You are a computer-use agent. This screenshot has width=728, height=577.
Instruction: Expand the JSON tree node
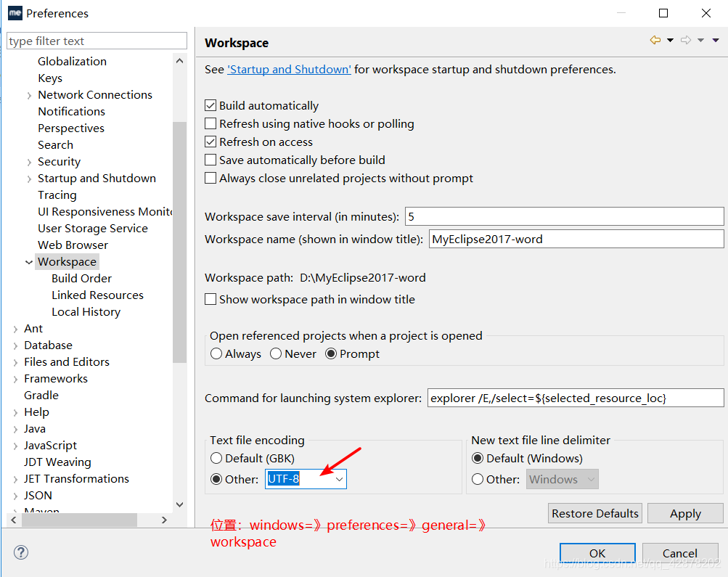[15, 496]
